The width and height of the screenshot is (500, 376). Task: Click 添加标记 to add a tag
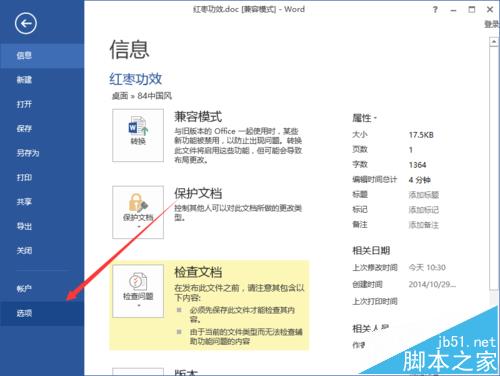coord(424,210)
